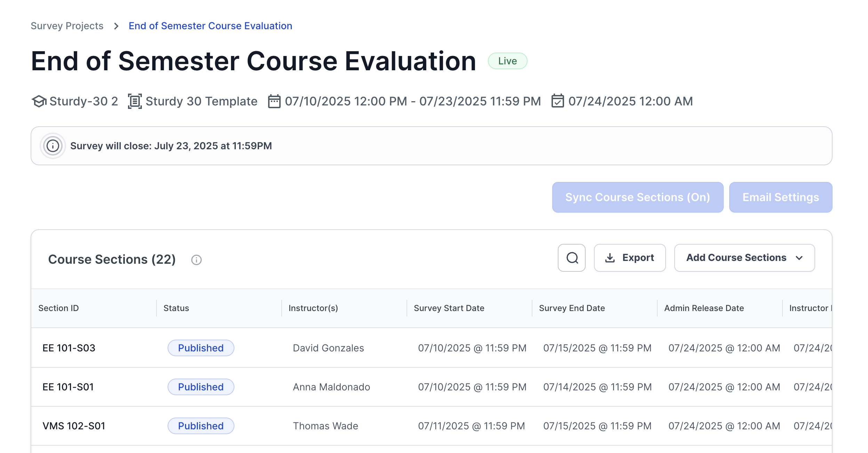Click the search magnifier icon button

[571, 258]
